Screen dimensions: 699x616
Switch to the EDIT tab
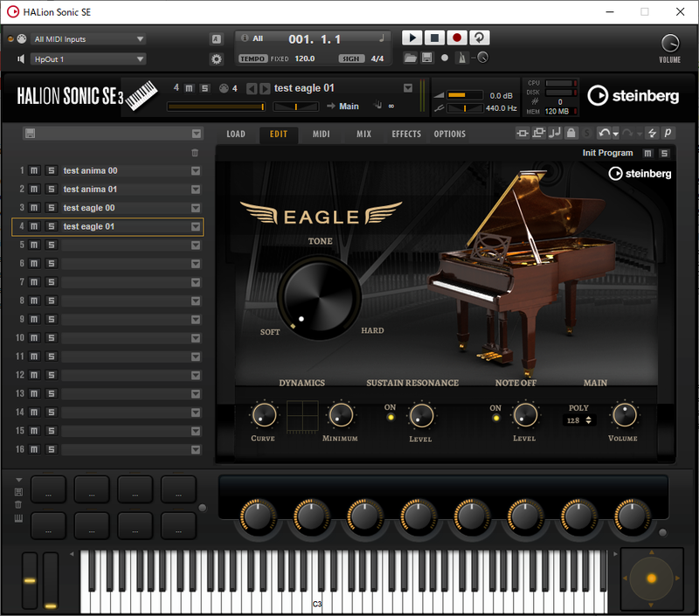coord(279,135)
